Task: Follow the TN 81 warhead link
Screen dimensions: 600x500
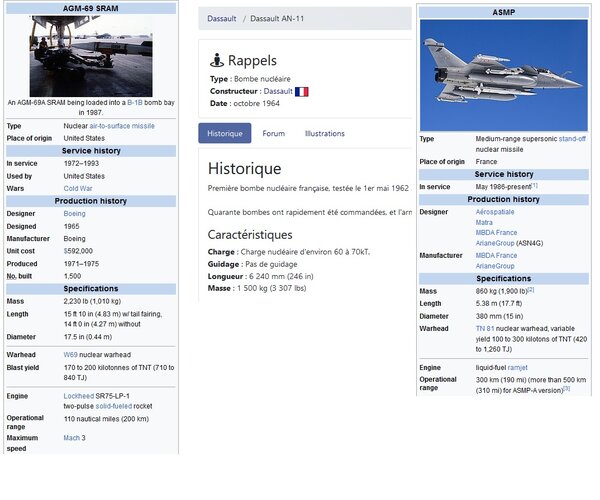Action: pyautogui.click(x=485, y=329)
